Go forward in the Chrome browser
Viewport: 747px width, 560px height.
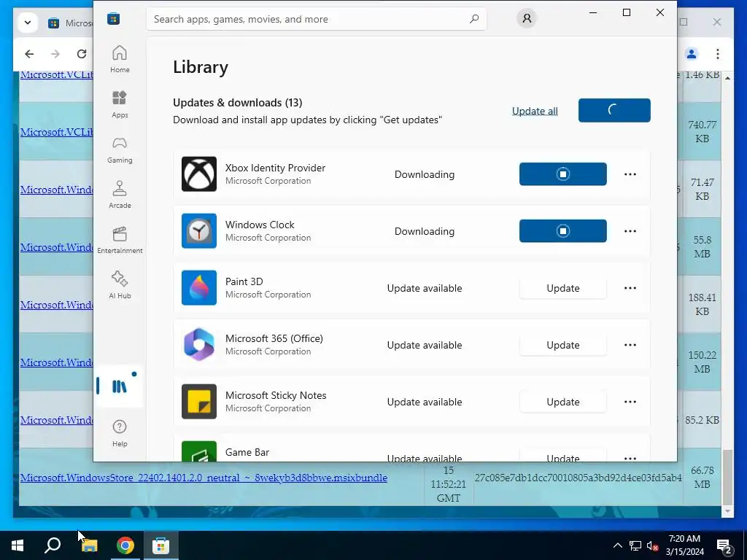[55, 54]
